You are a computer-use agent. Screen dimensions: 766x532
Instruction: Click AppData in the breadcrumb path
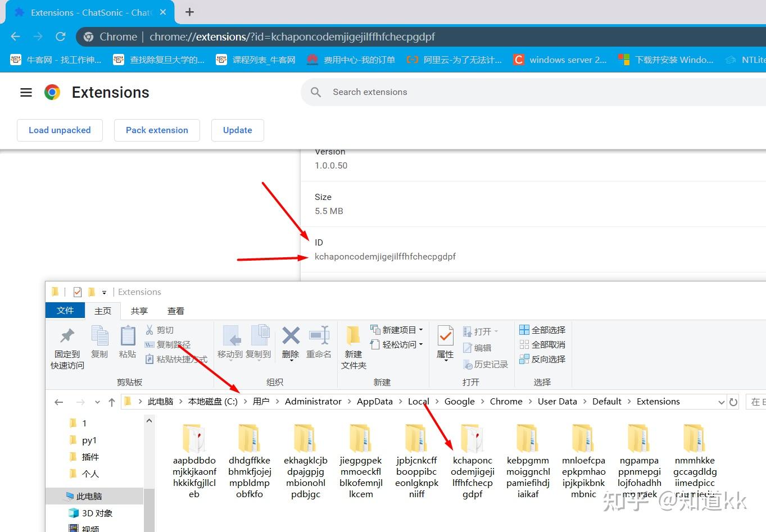pos(375,402)
